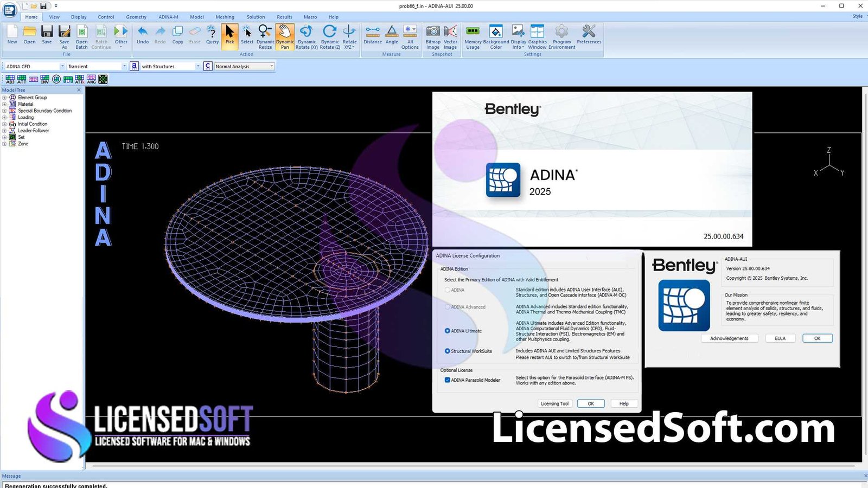Switch to the Results ribbon tab
Screen dimensions: 868x488
click(284, 17)
